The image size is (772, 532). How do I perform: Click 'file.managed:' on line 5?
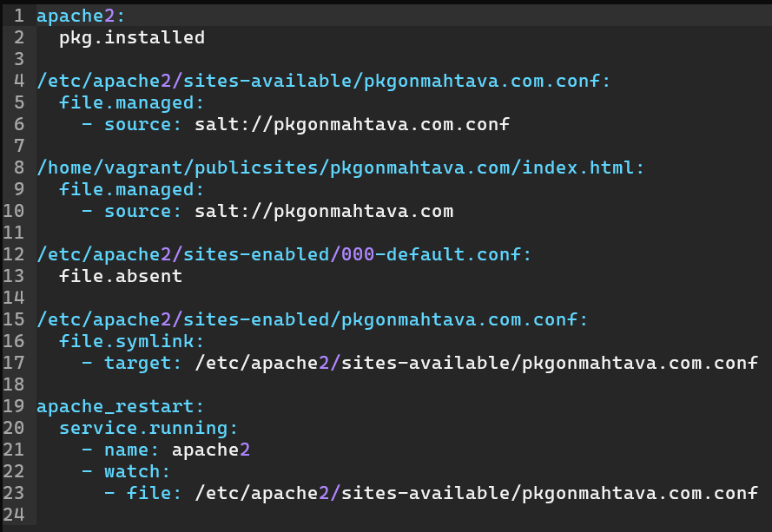coord(132,102)
